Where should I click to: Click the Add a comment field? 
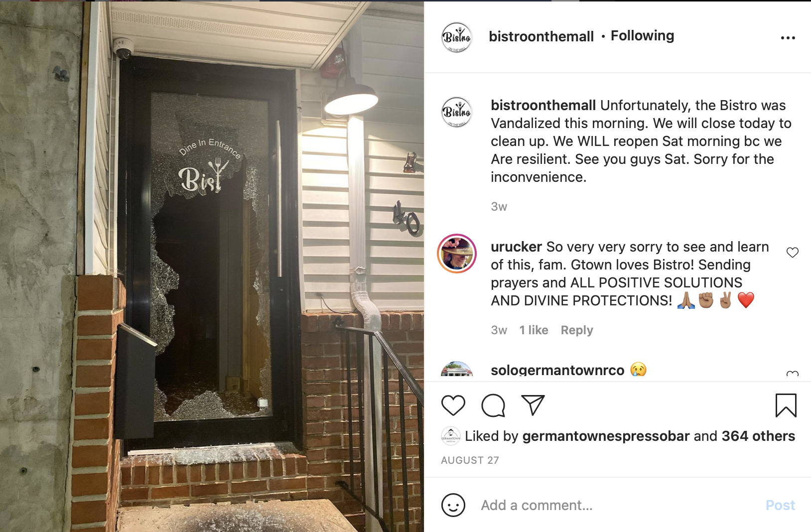pyautogui.click(x=618, y=505)
